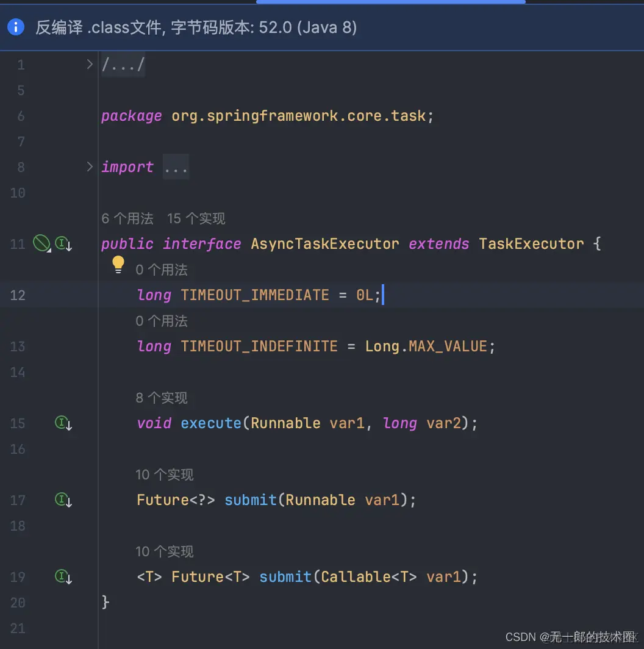The width and height of the screenshot is (644, 649).
Task: Click the green no-entry gutter icon on line 11
Action: [x=41, y=243]
